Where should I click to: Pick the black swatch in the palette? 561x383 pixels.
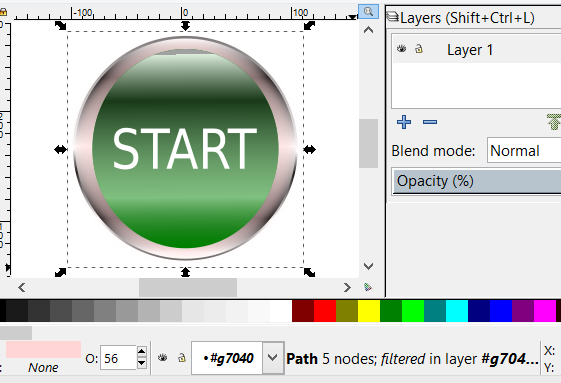click(x=3, y=311)
